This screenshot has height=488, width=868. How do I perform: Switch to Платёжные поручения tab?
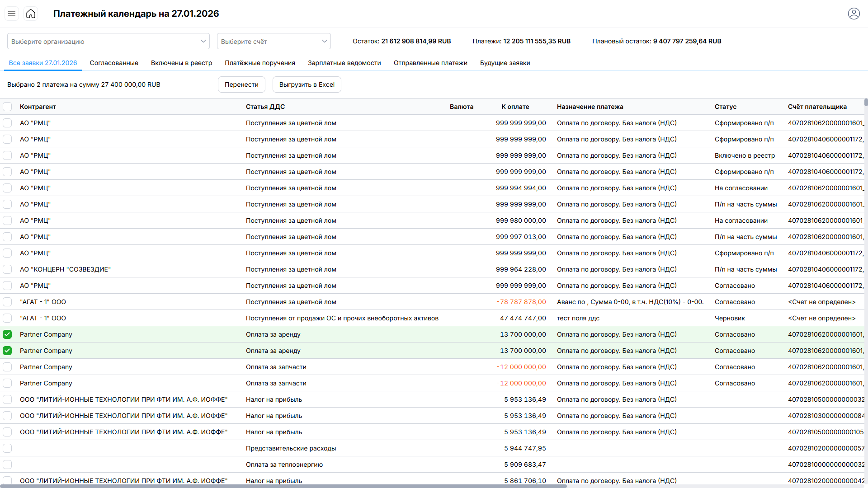pos(260,63)
